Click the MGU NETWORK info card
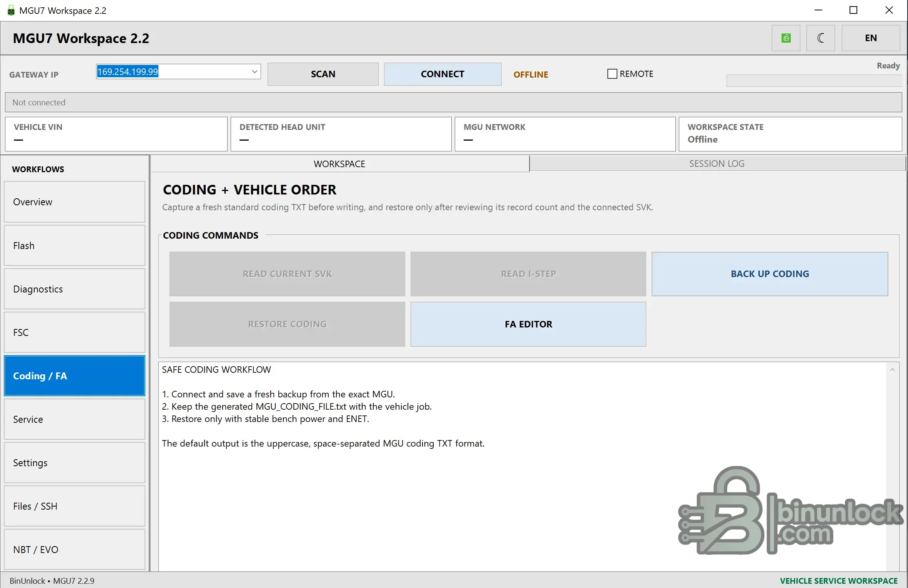This screenshot has width=908, height=588. tap(565, 134)
